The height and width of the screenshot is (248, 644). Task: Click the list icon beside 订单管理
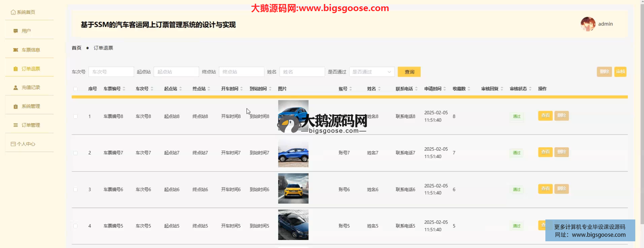tap(15, 125)
